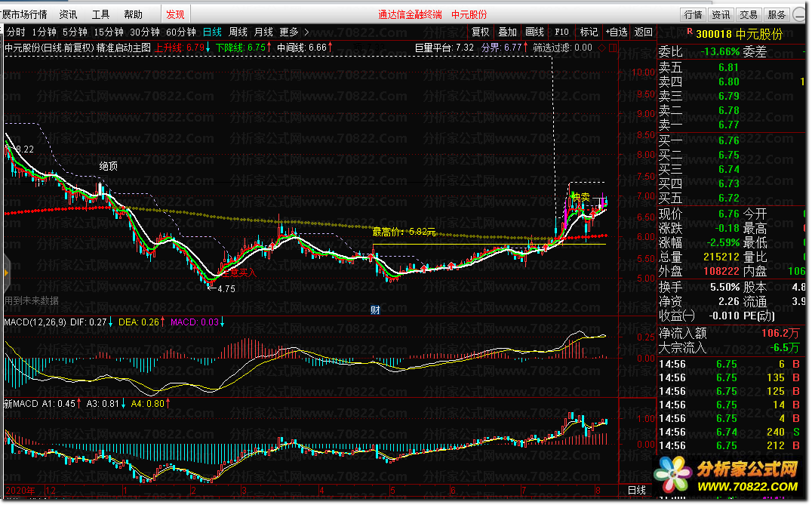Click the month 5 marker on the time axis

pos(393,491)
